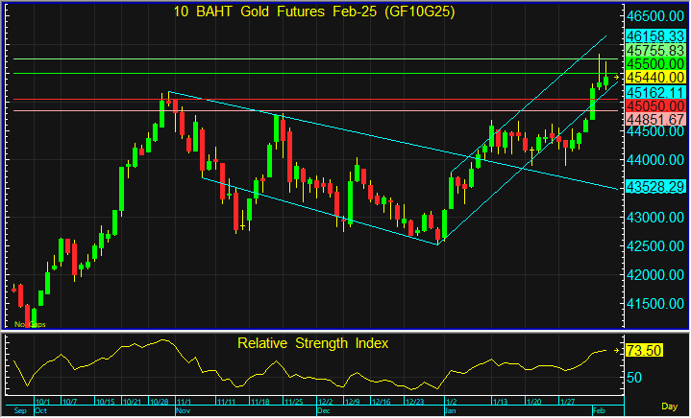Select the green 45500.00 level label
Image resolution: width=691 pixels, height=418 pixels.
click(x=655, y=63)
